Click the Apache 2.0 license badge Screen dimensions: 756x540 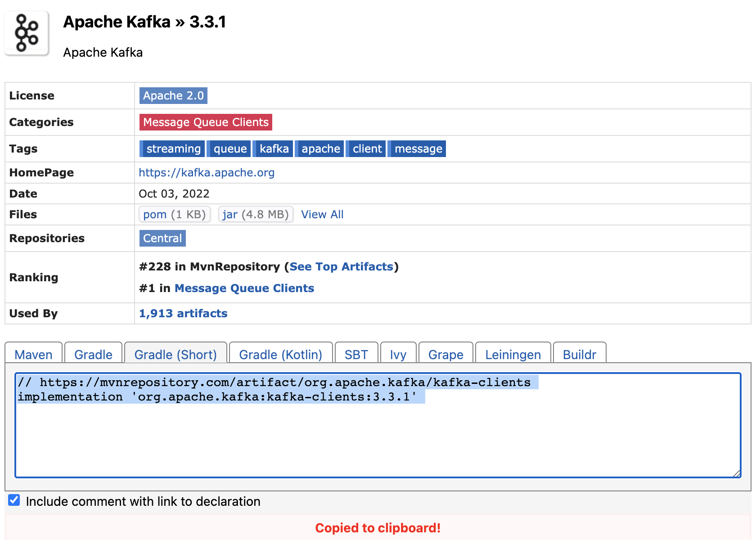[x=173, y=95]
